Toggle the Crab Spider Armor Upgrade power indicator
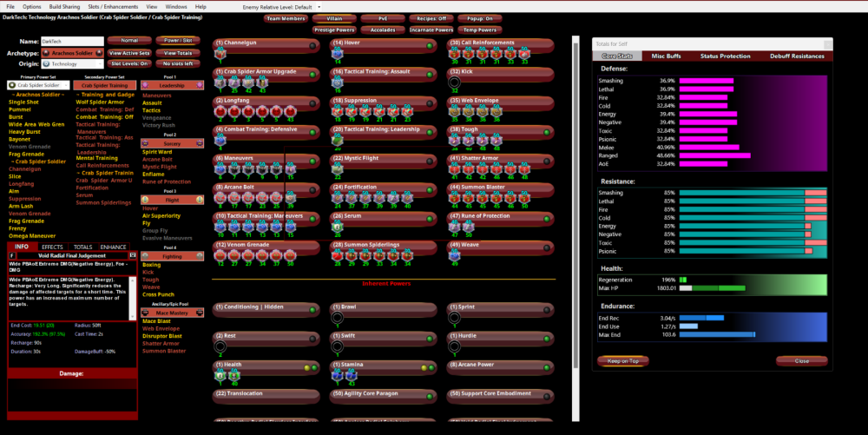Screen dimensions: 868x435 pos(312,74)
